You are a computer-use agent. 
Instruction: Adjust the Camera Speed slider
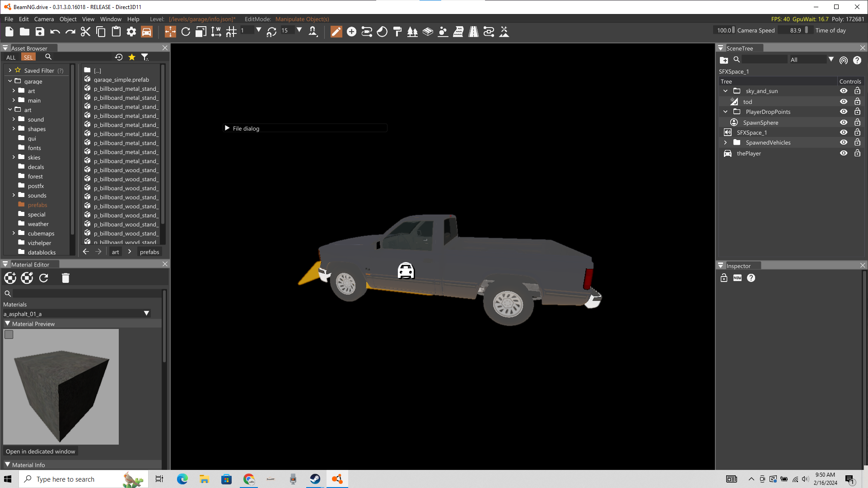click(724, 30)
